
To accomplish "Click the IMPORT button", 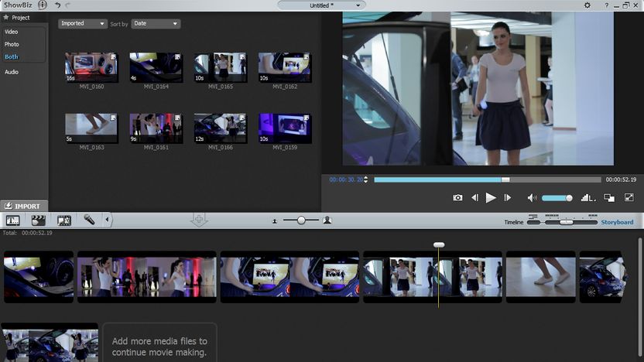I will [x=24, y=206].
